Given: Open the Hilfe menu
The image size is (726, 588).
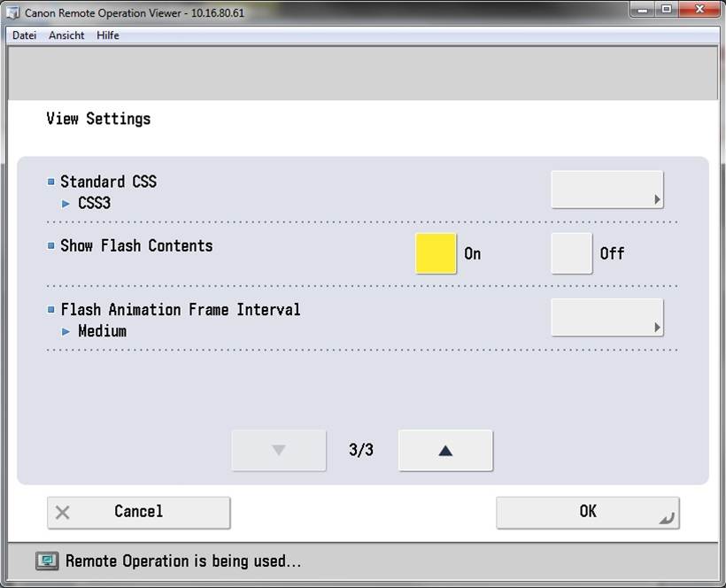Looking at the screenshot, I should pyautogui.click(x=108, y=35).
